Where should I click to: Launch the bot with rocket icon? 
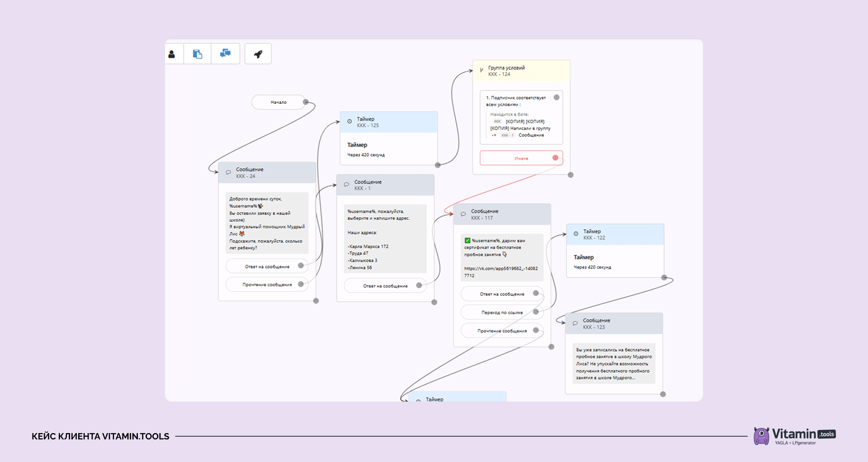point(258,54)
